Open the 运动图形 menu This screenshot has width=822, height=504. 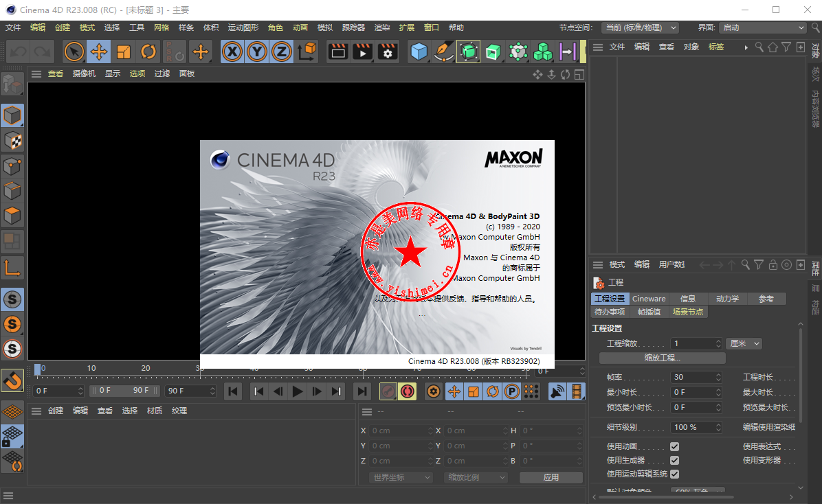[243, 27]
